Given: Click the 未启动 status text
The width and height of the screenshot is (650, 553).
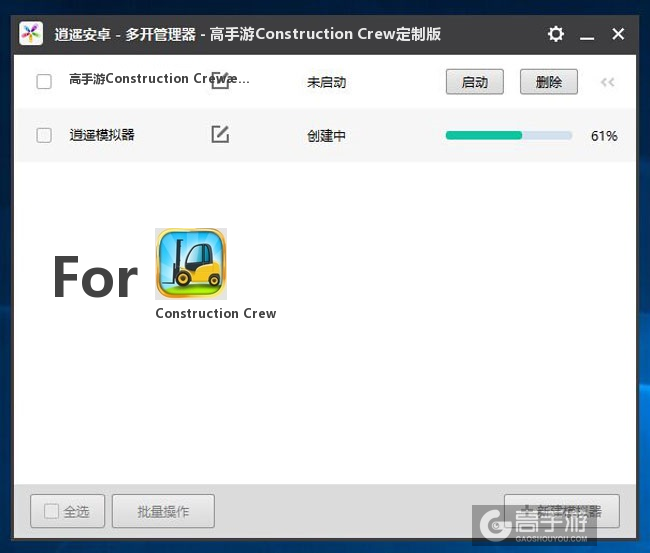Looking at the screenshot, I should [x=327, y=82].
